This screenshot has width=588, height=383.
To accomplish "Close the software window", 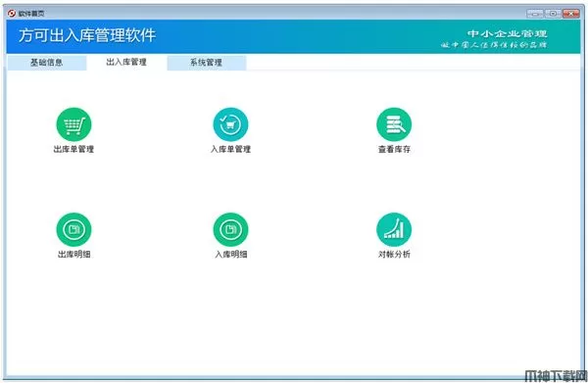I will pyautogui.click(x=571, y=14).
